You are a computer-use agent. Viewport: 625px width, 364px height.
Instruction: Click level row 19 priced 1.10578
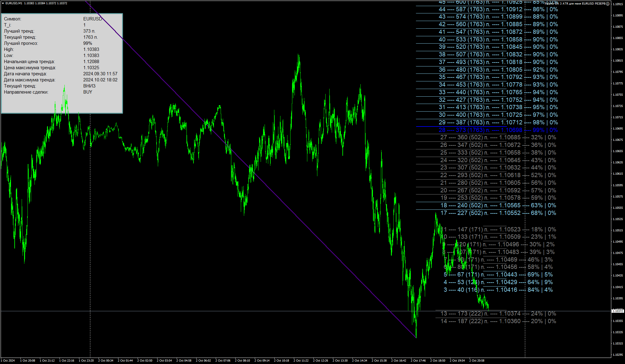click(498, 198)
